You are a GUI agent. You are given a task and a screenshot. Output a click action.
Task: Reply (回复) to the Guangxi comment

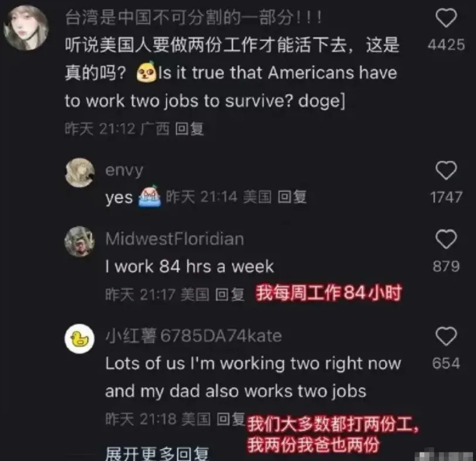click(189, 129)
